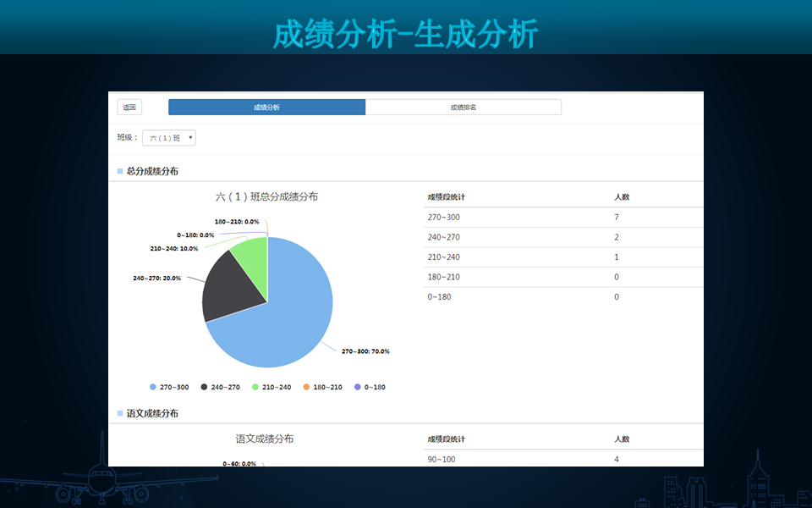812x508 pixels.
Task: Click the 人数 header in total score table
Action: (622, 197)
